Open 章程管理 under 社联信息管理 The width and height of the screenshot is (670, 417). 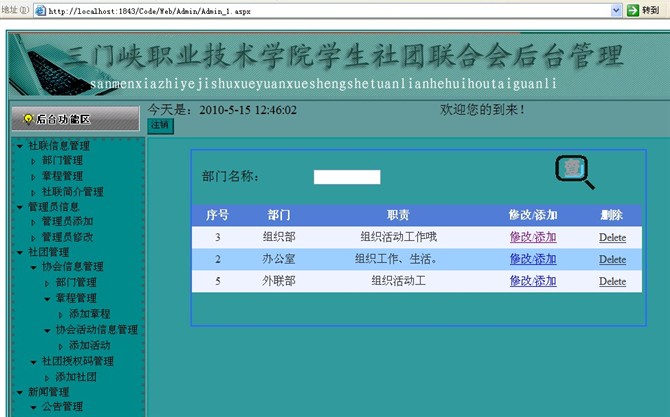(x=62, y=176)
